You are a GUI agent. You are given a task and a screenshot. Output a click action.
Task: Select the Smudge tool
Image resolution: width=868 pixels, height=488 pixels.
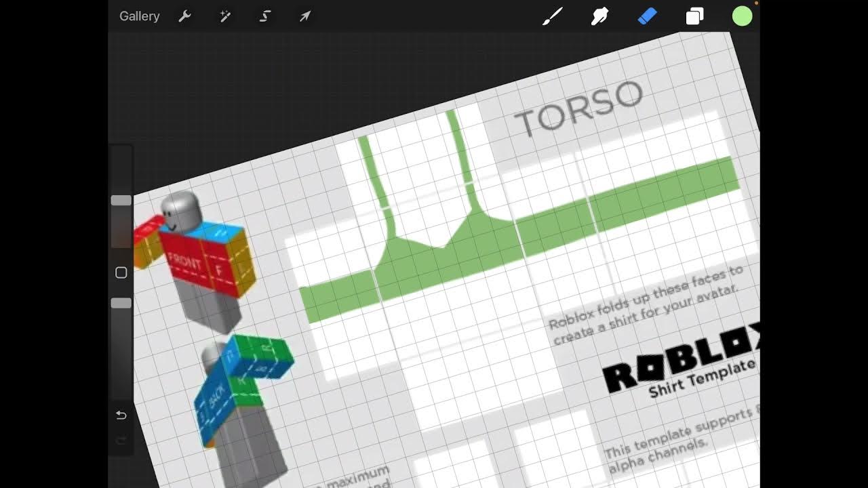[x=600, y=16]
